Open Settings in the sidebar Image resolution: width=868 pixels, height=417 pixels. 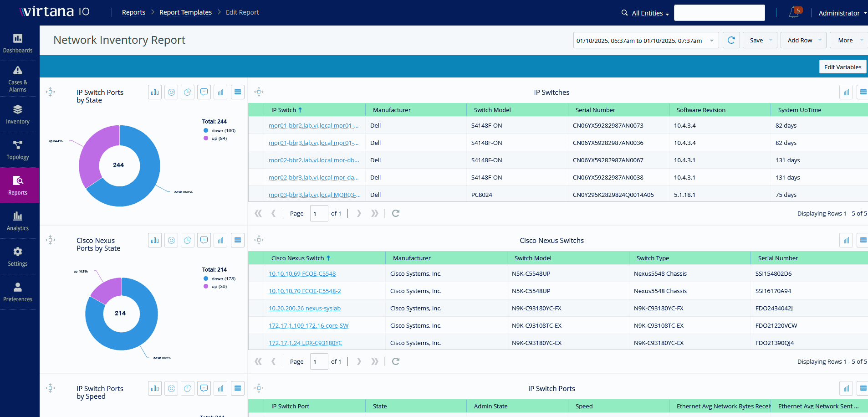[18, 257]
